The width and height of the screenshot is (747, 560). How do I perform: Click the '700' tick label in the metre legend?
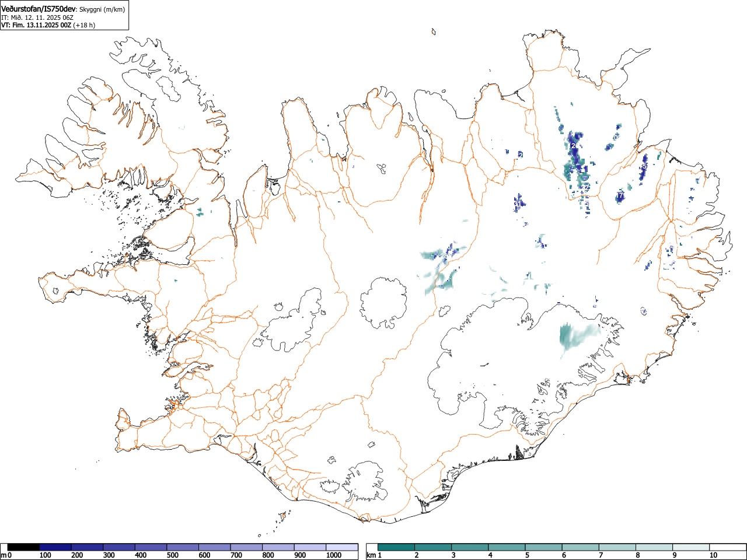(236, 555)
